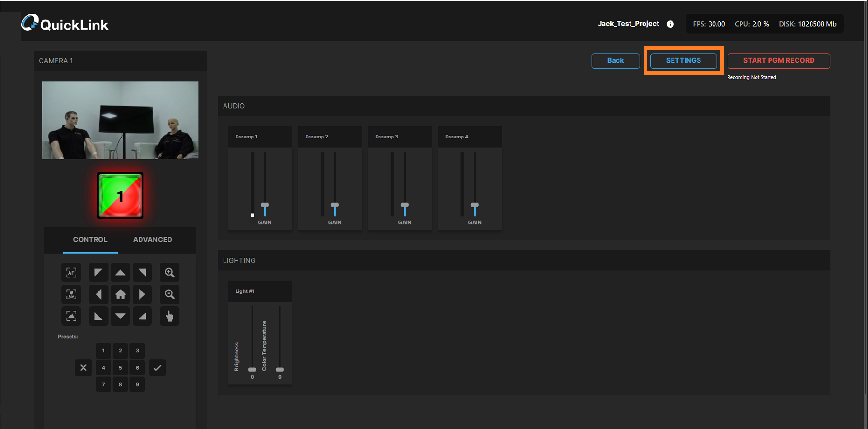
Task: Select camera preset 5
Action: click(120, 368)
